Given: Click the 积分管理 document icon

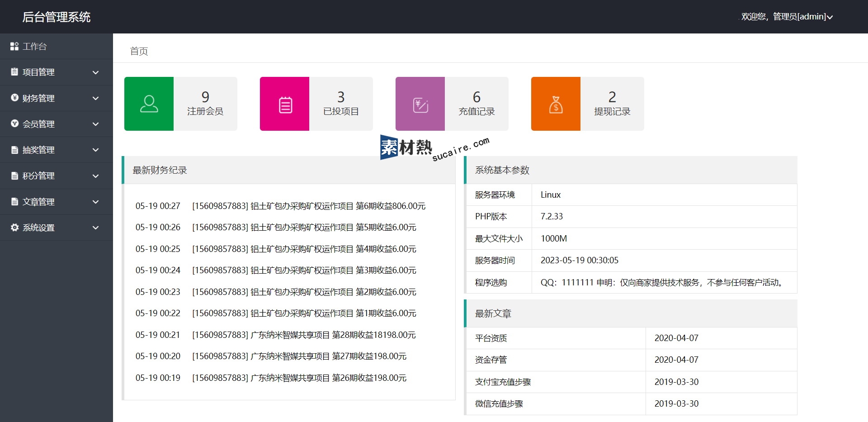Looking at the screenshot, I should (14, 175).
